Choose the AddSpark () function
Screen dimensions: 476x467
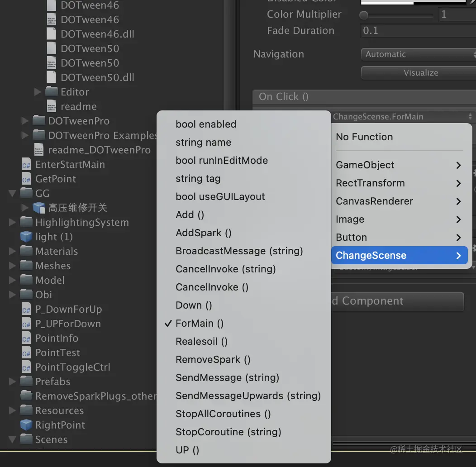(244, 233)
